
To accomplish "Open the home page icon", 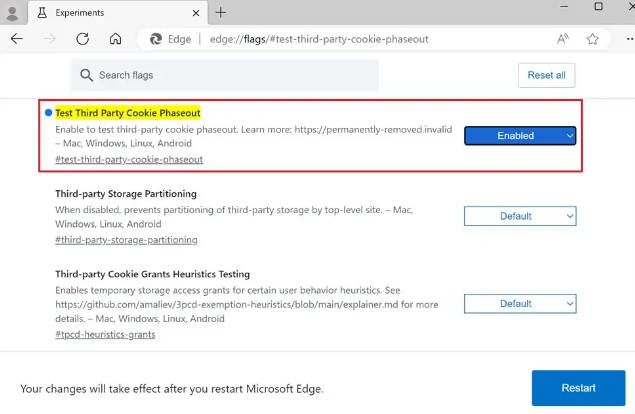I will 115,39.
